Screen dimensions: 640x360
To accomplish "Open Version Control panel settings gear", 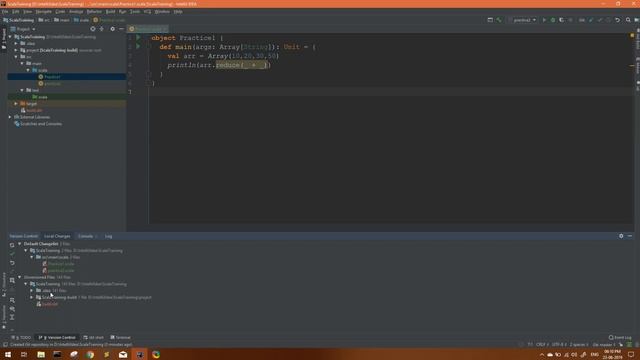I will (x=621, y=236).
